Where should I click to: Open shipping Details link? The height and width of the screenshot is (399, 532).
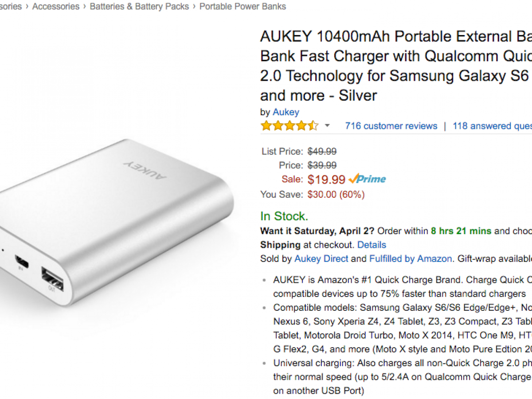(x=372, y=245)
